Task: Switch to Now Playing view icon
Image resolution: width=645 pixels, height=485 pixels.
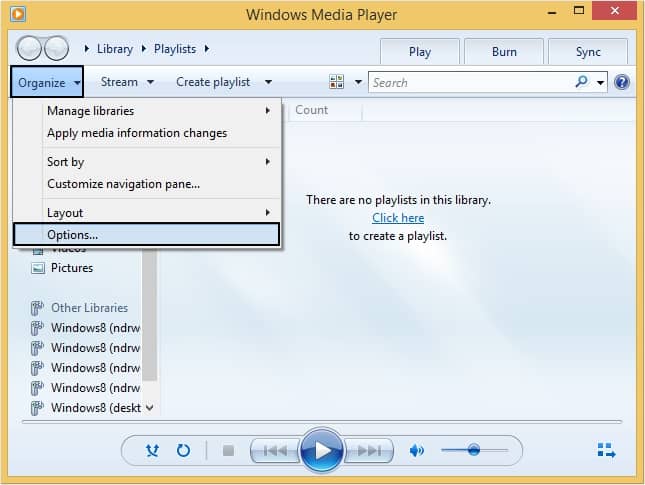Action: pos(606,450)
